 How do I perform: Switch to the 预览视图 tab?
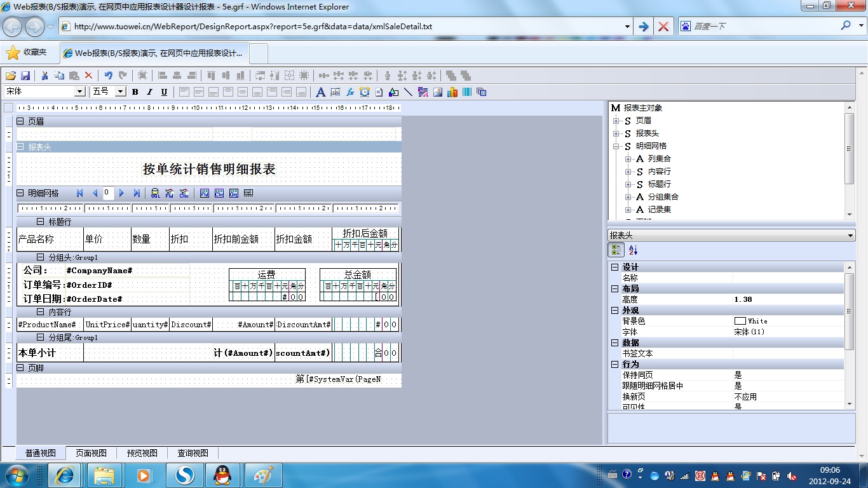pos(142,453)
